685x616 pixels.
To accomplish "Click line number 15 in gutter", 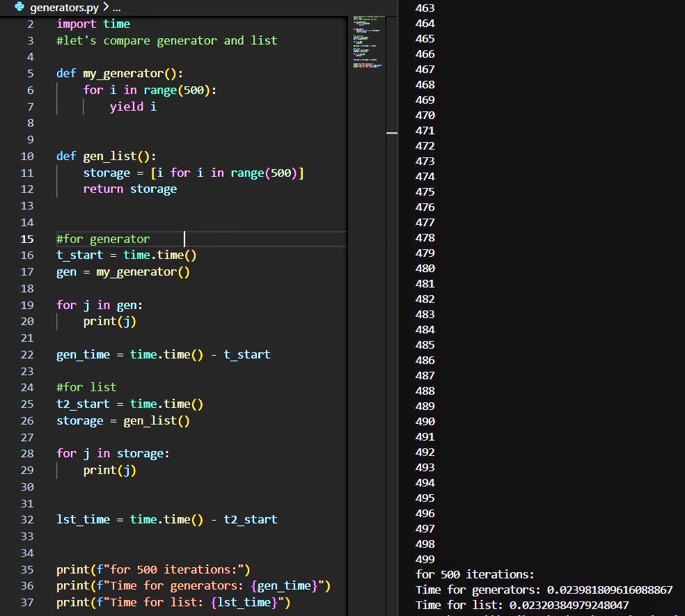I will click(27, 239).
